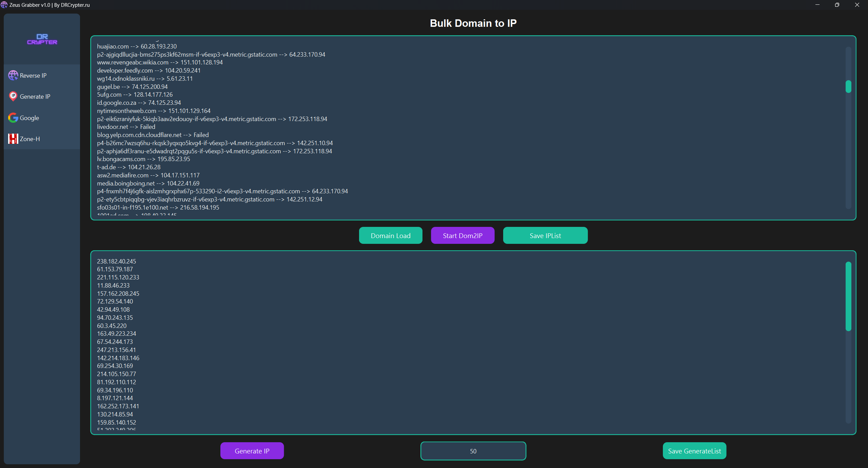This screenshot has height=468, width=868.
Task: Open Zone-H using its red H icon
Action: pos(13,139)
